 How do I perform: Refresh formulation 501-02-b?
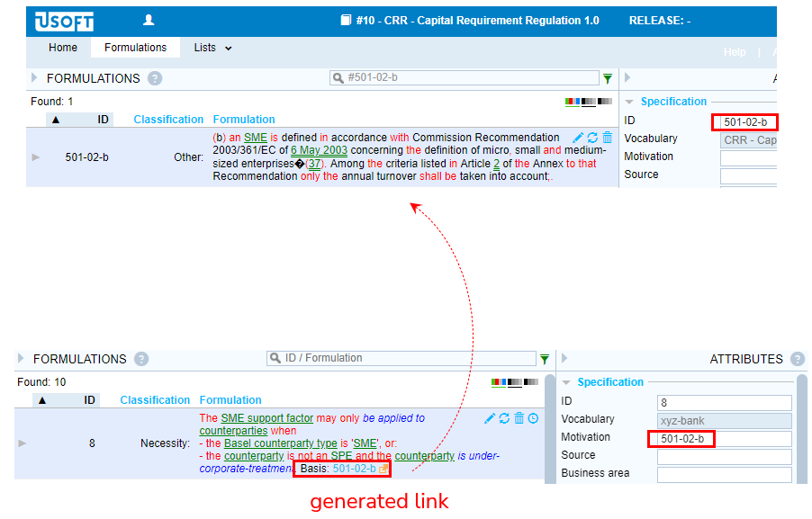[x=592, y=138]
